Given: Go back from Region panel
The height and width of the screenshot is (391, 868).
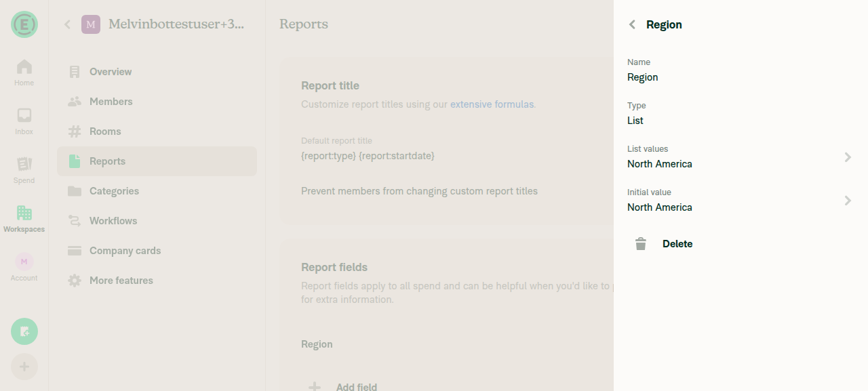Looking at the screenshot, I should click(x=632, y=24).
